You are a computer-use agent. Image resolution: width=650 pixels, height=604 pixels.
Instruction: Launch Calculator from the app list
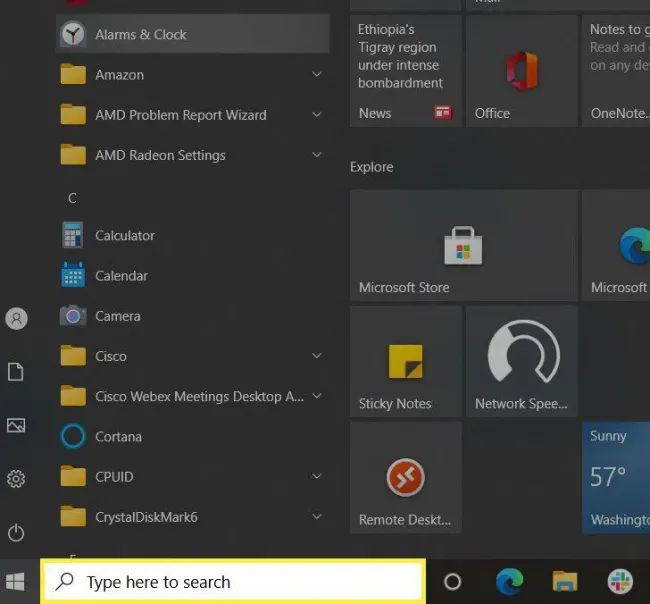(x=124, y=236)
